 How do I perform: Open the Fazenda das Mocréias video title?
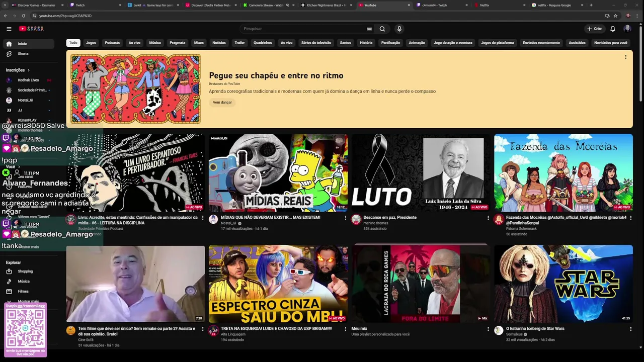click(566, 220)
